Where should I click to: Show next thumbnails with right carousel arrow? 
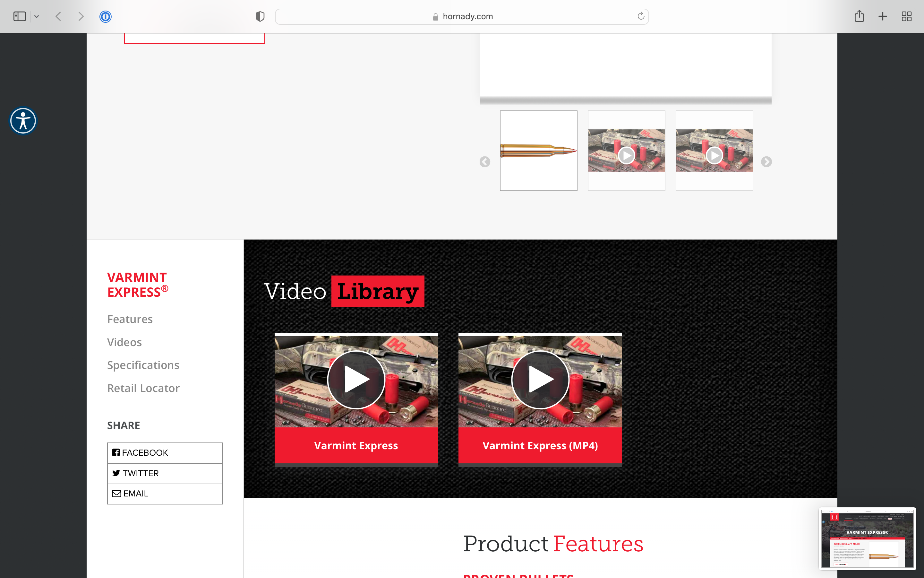pos(766,162)
